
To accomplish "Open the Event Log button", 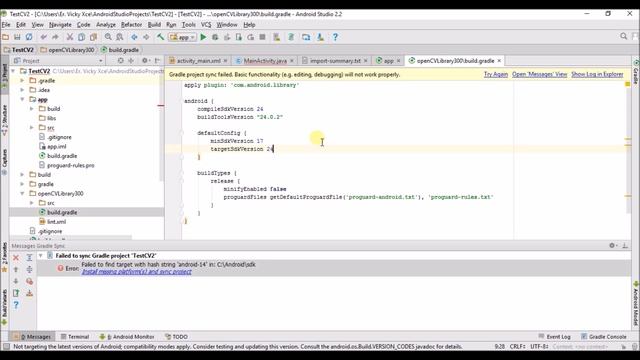I will click(554, 337).
